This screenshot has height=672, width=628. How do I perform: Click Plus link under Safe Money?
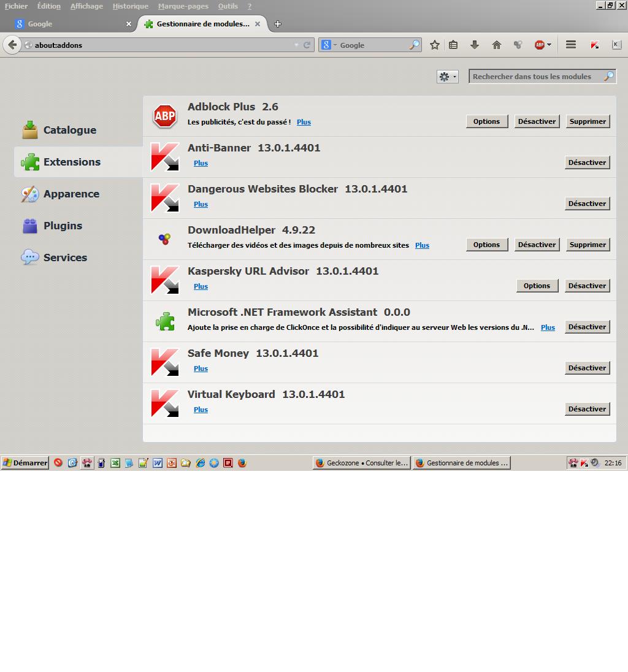coord(201,368)
